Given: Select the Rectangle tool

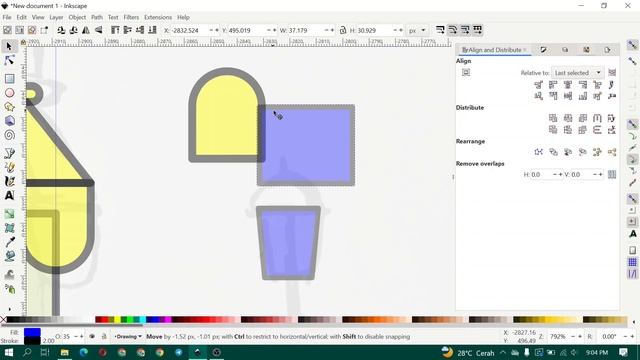Looking at the screenshot, I should pyautogui.click(x=9, y=78).
